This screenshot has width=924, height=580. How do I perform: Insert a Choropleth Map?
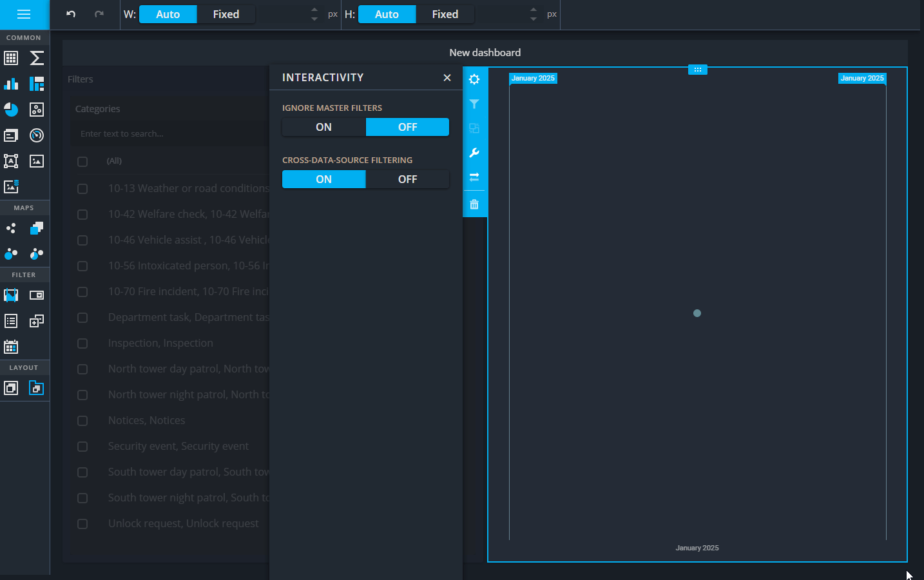(37, 228)
